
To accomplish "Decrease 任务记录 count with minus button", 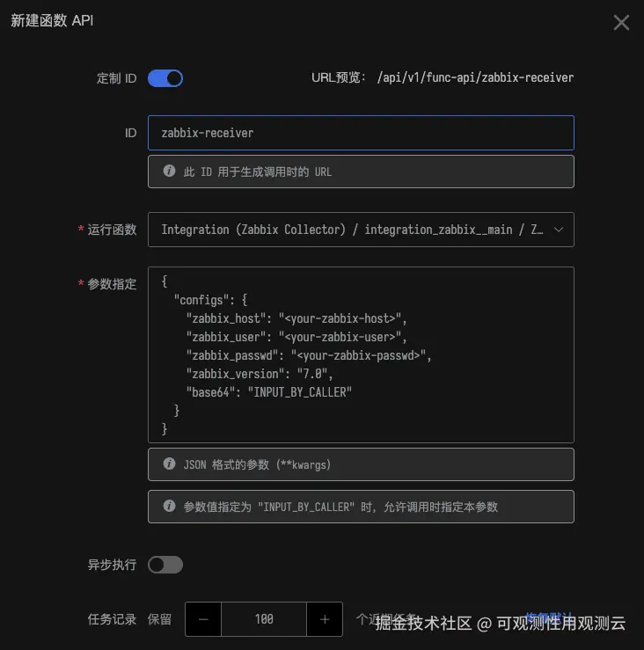I will [203, 619].
